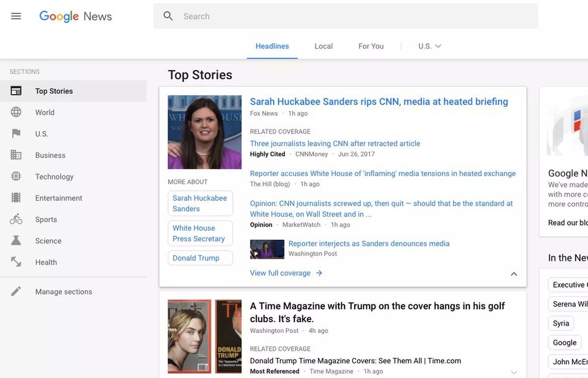Collapse the Sarah Huckabee Sanders story card
588x378 pixels.
(514, 274)
